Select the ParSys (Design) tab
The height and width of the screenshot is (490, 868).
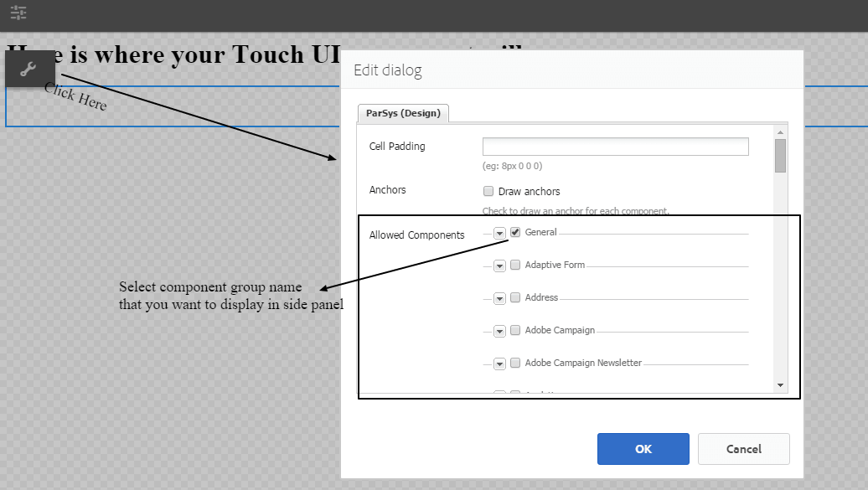point(403,112)
